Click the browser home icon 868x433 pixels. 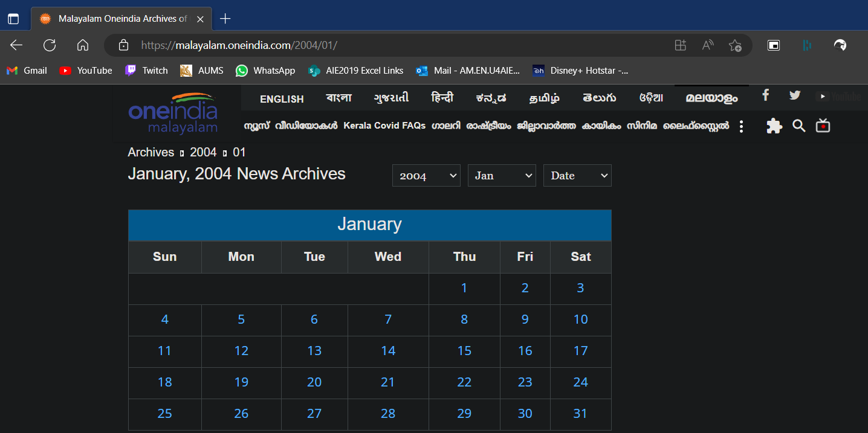pos(82,45)
